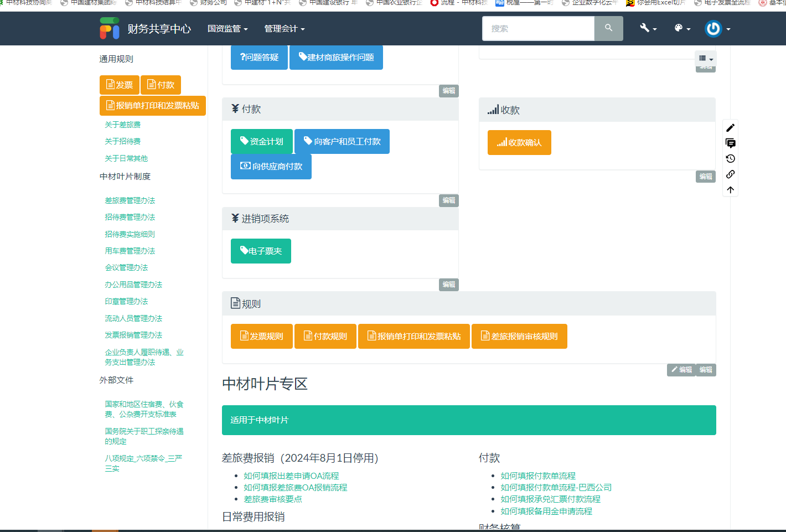Viewport: 786px width, 532px height.
Task: Open 招待费实施细则 link
Action: tap(130, 234)
